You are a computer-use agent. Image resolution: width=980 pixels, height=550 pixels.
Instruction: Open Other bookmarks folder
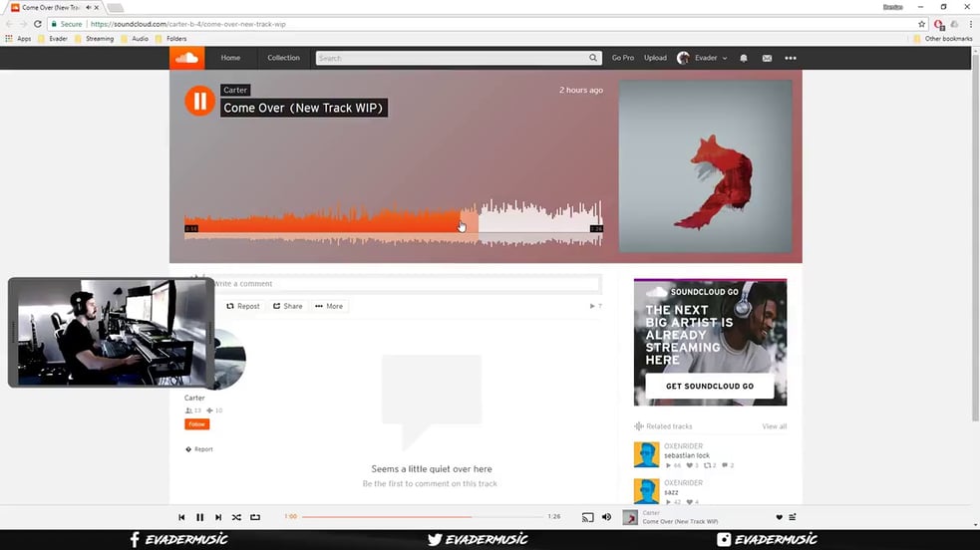click(x=943, y=39)
